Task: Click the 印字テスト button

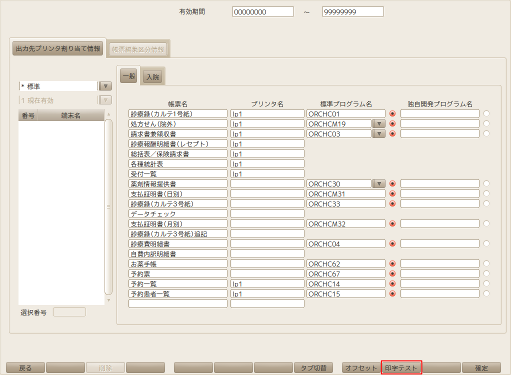Action: [x=401, y=368]
